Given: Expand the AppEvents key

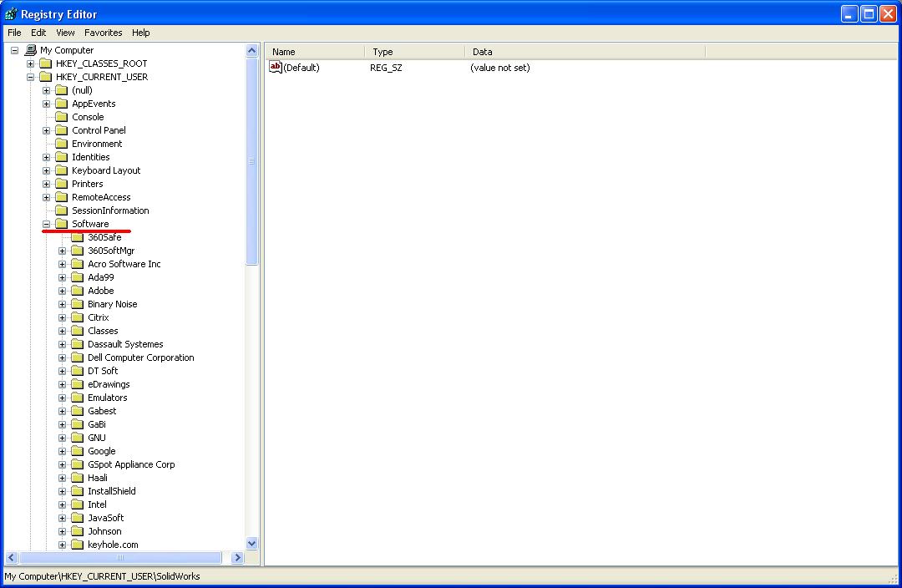Looking at the screenshot, I should [47, 104].
